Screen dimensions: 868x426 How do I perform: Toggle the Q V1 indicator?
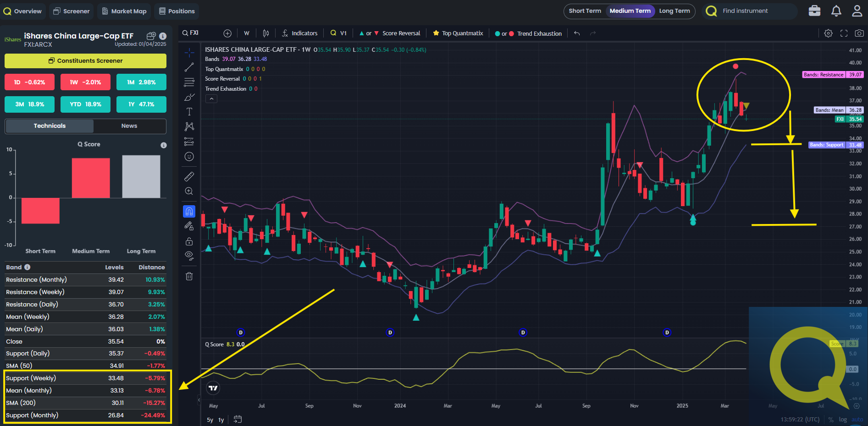click(x=338, y=33)
